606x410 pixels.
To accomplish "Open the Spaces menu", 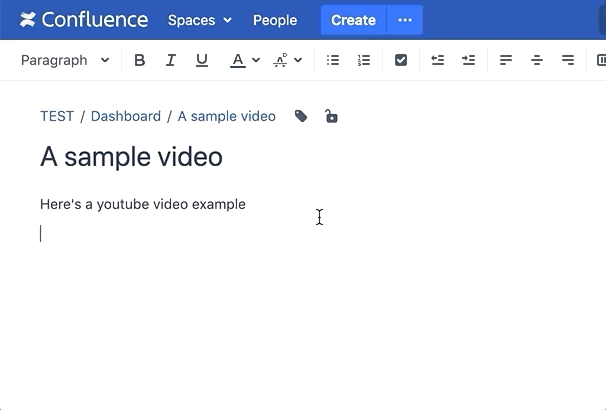I will 199,20.
